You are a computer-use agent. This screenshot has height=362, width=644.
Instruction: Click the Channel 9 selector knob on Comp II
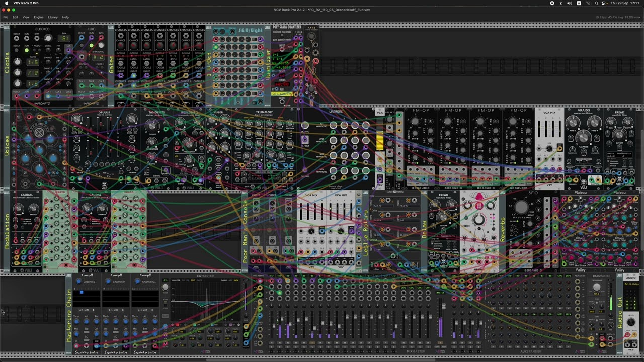(108, 282)
